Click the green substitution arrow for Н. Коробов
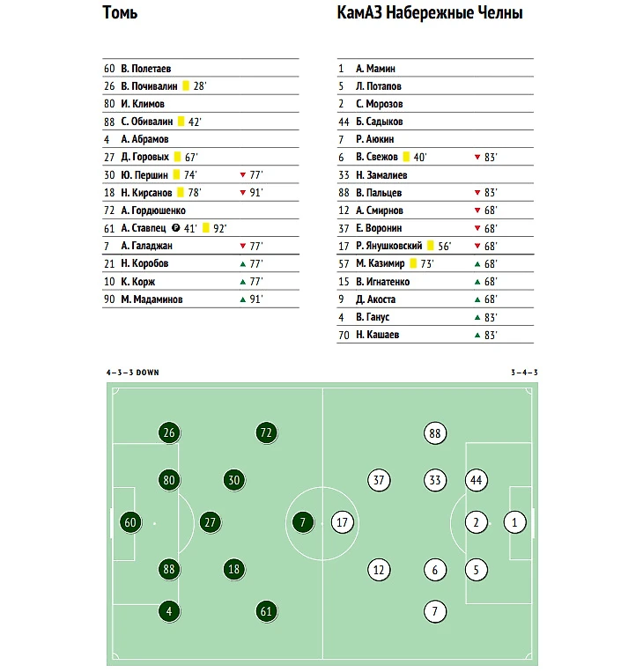This screenshot has height=672, width=643. 242,264
